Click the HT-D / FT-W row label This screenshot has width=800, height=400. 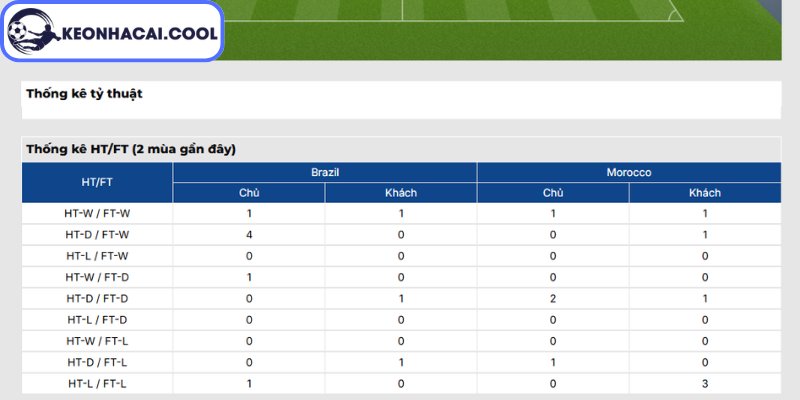97,235
